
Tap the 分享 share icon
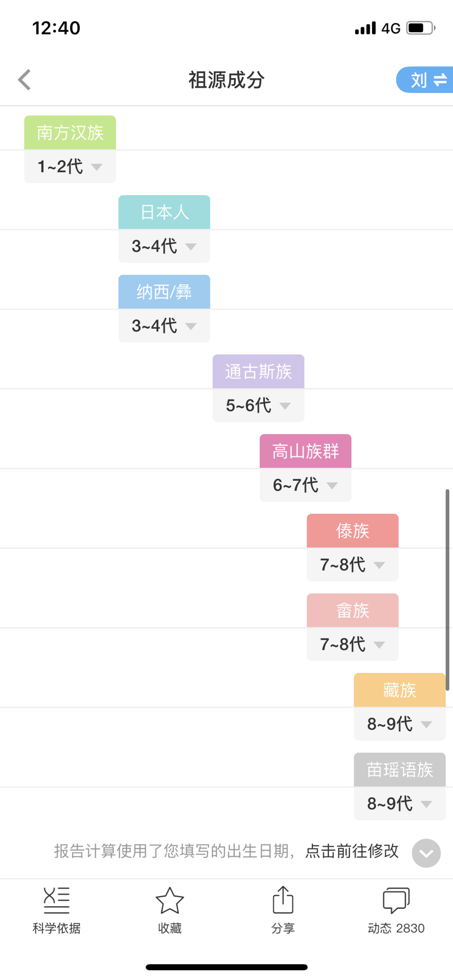[x=283, y=899]
